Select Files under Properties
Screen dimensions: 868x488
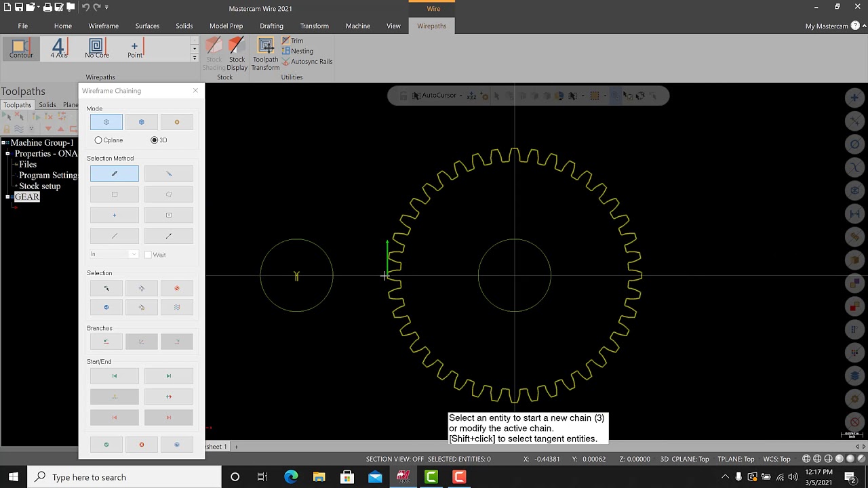[x=28, y=165]
